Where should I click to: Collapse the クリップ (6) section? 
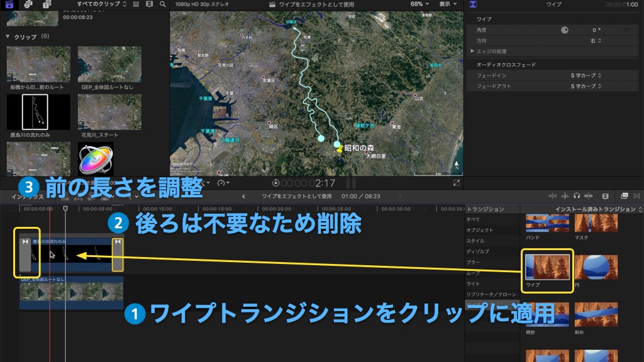(8, 36)
